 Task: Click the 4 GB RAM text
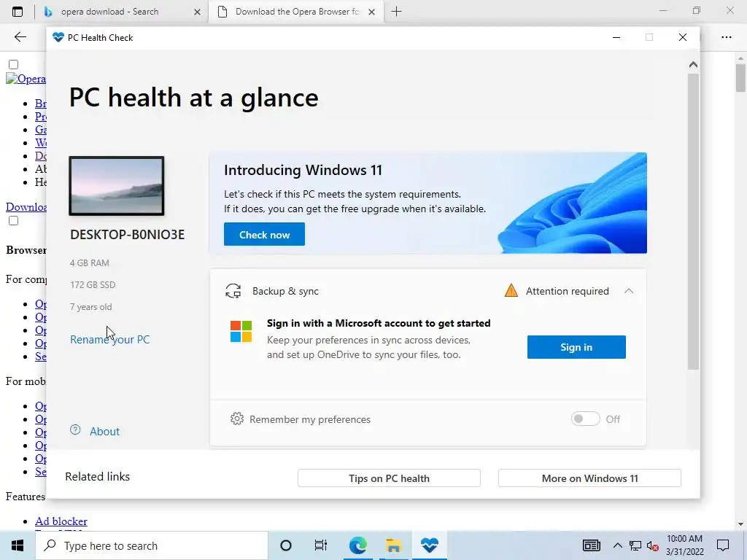pos(90,262)
